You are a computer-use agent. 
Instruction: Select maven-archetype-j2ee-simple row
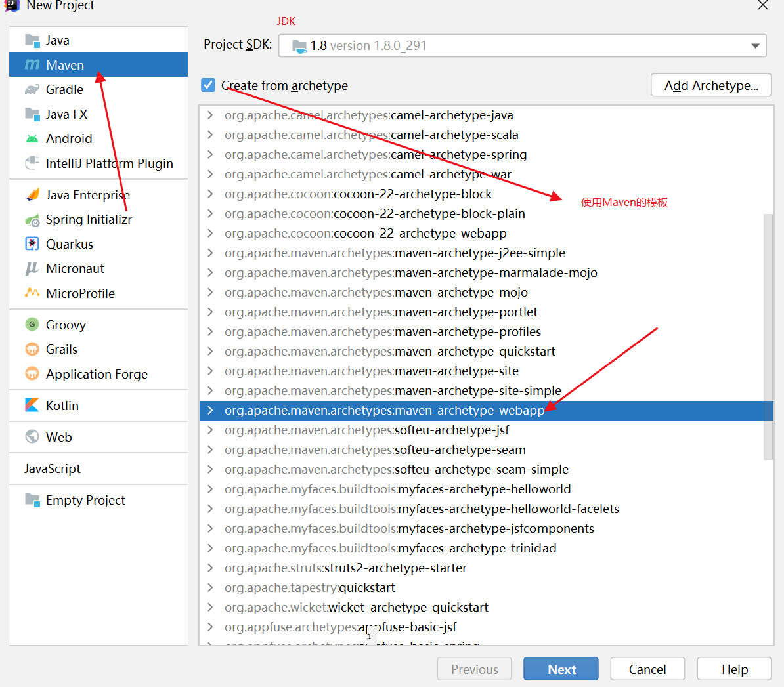pyautogui.click(x=487, y=253)
